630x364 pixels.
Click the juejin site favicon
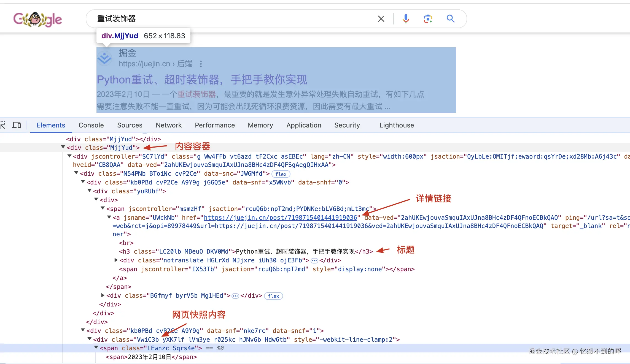pyautogui.click(x=104, y=58)
